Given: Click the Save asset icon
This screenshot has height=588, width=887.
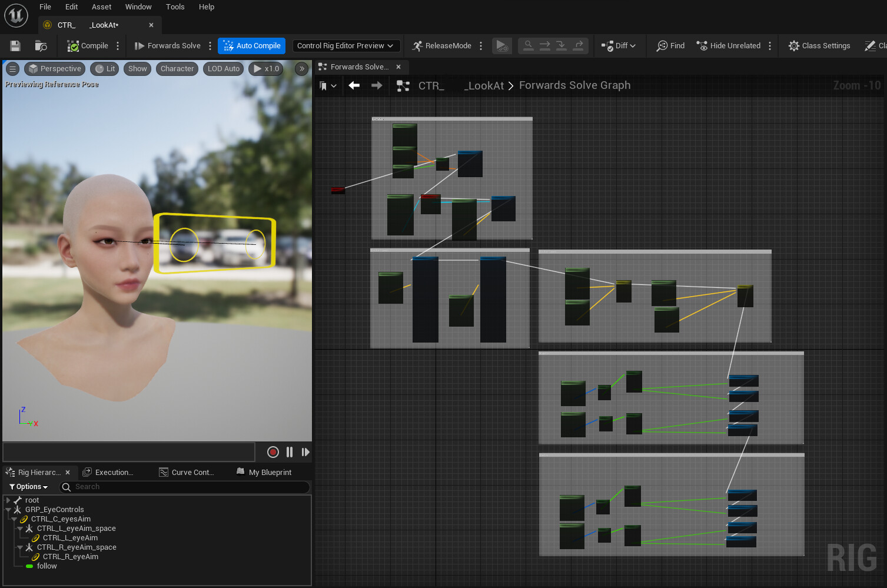Looking at the screenshot, I should [15, 46].
